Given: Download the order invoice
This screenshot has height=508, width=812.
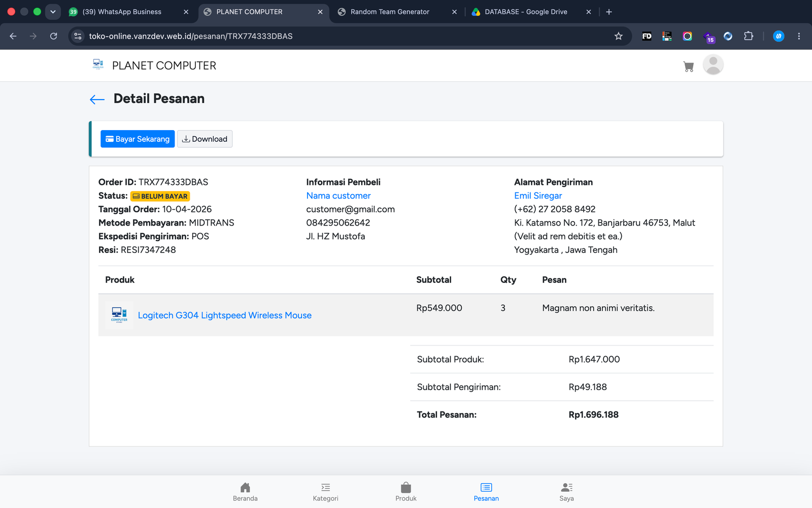Looking at the screenshot, I should (205, 139).
